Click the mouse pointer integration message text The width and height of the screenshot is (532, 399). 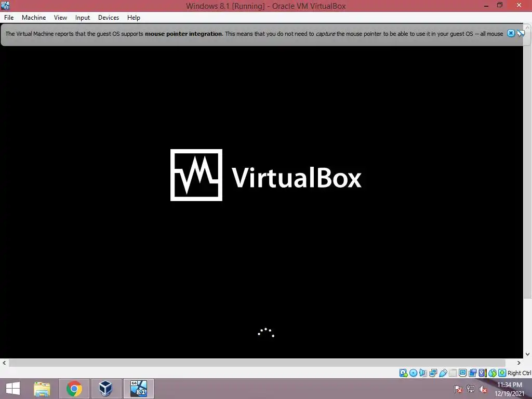(x=254, y=34)
